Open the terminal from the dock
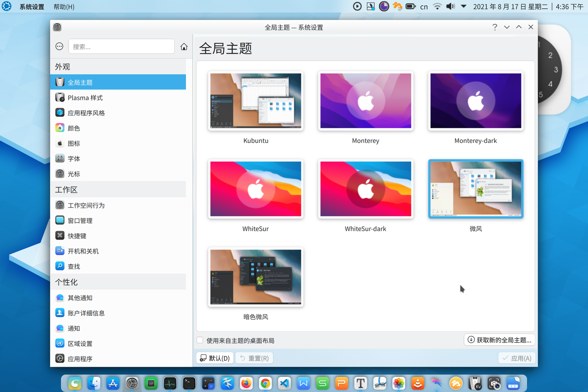Viewport: 588px width, 392px height. tap(189, 383)
